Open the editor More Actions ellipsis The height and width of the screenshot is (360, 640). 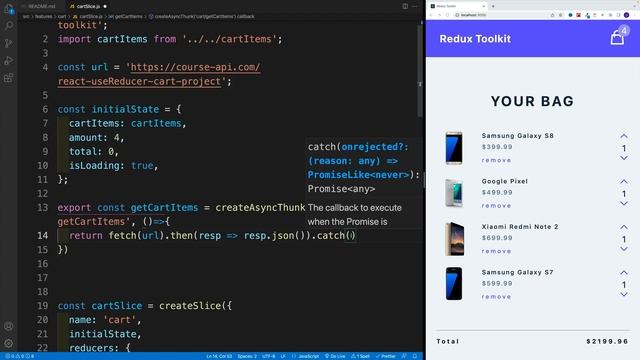click(415, 6)
